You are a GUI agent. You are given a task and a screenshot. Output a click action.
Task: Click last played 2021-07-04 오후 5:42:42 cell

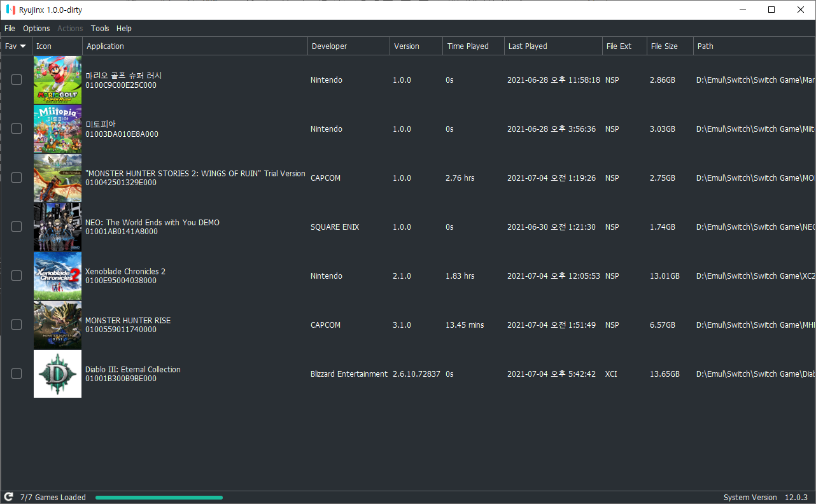551,374
